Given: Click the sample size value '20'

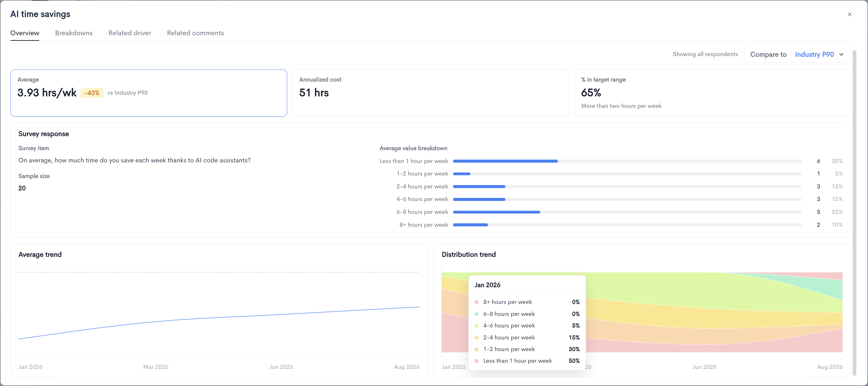Looking at the screenshot, I should (x=22, y=188).
